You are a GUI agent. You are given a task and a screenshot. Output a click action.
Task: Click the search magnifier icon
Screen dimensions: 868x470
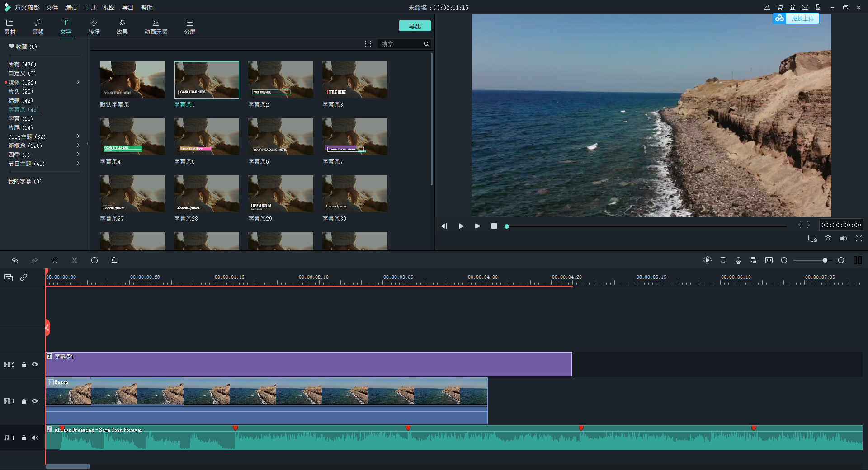(x=426, y=44)
